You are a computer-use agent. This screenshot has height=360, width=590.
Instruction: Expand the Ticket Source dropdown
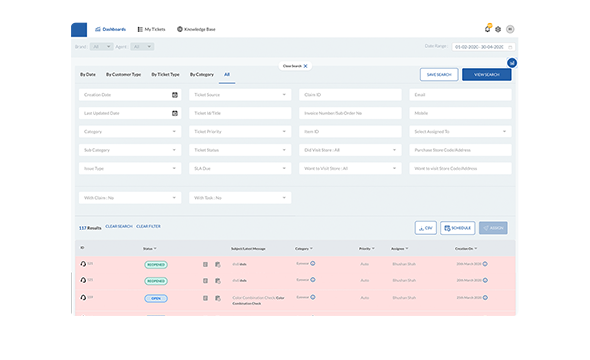pos(240,95)
